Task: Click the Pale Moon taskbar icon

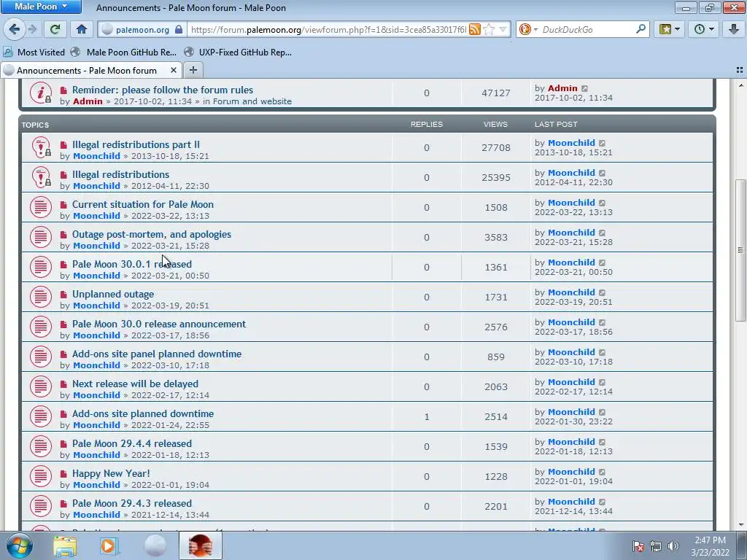Action: (155, 545)
